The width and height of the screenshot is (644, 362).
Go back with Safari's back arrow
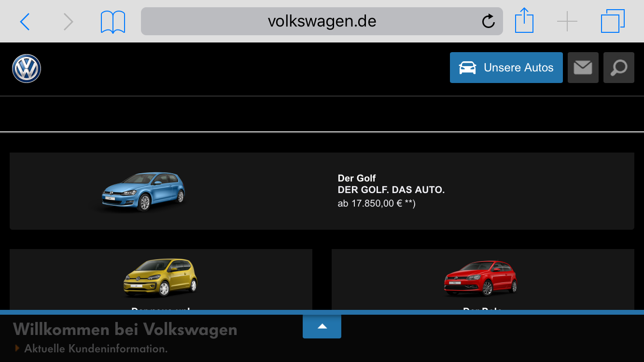tap(25, 22)
